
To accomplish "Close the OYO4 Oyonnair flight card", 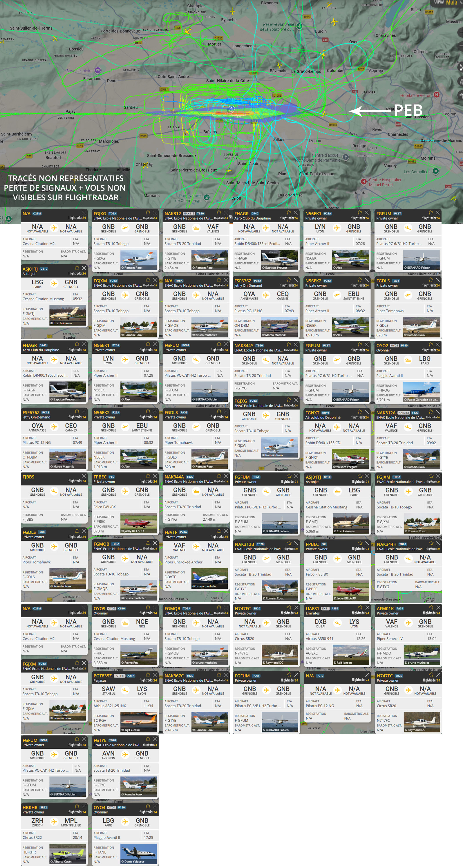I will pyautogui.click(x=155, y=806).
